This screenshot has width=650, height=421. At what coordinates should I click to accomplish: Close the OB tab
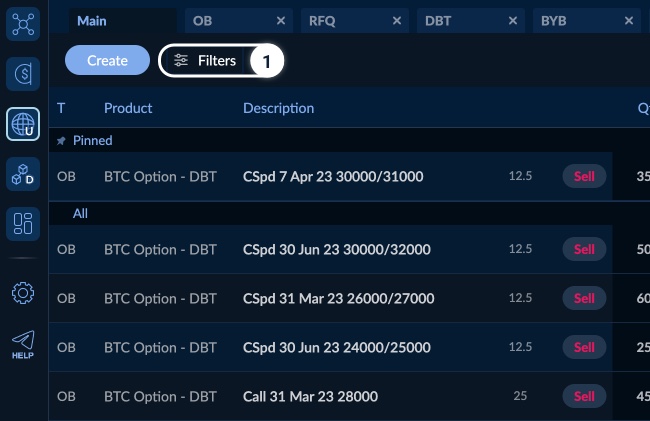click(281, 20)
